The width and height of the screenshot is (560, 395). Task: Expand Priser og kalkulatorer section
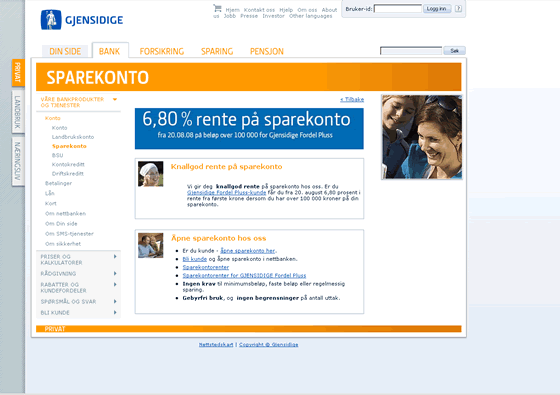click(x=79, y=260)
